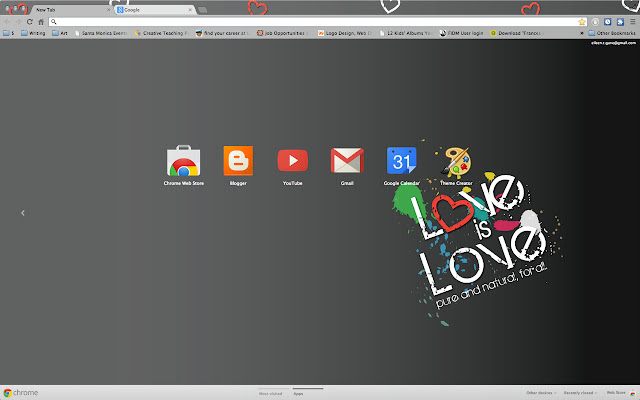Switch to the Google tab
The width and height of the screenshot is (640, 400).
pyautogui.click(x=153, y=9)
